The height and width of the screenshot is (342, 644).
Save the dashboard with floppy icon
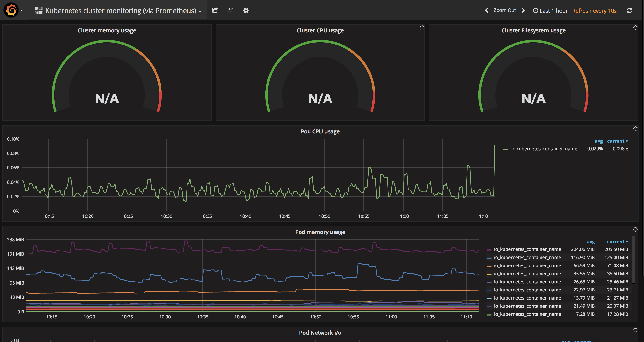tap(230, 11)
